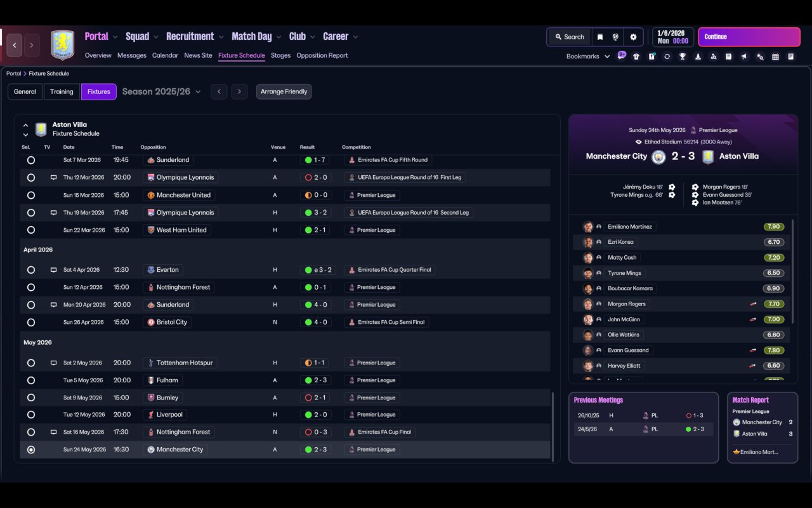Open the Overview sub-tab
The height and width of the screenshot is (508, 812).
pyautogui.click(x=98, y=56)
